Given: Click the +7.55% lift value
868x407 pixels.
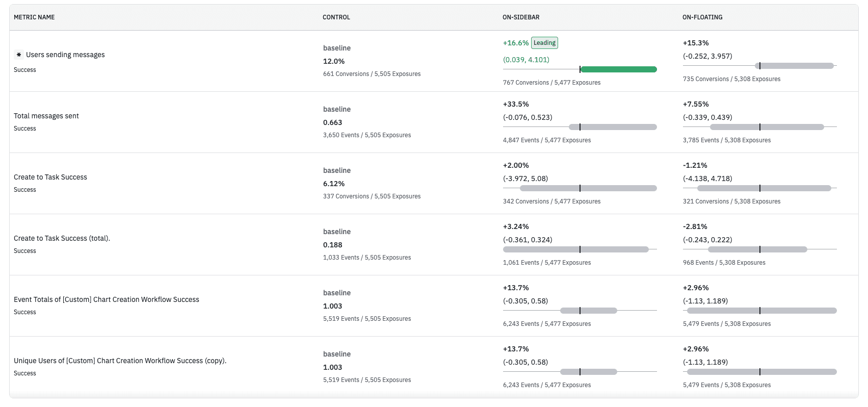Looking at the screenshot, I should [x=696, y=104].
